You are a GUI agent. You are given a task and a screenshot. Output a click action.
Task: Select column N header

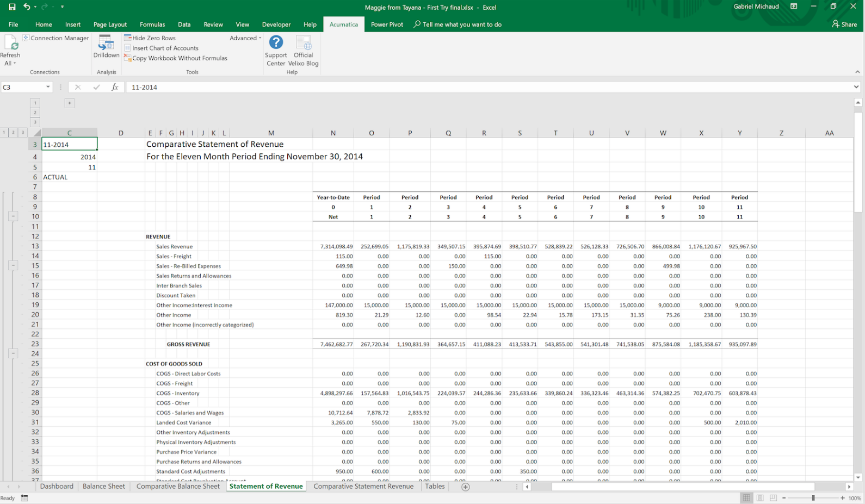333,133
